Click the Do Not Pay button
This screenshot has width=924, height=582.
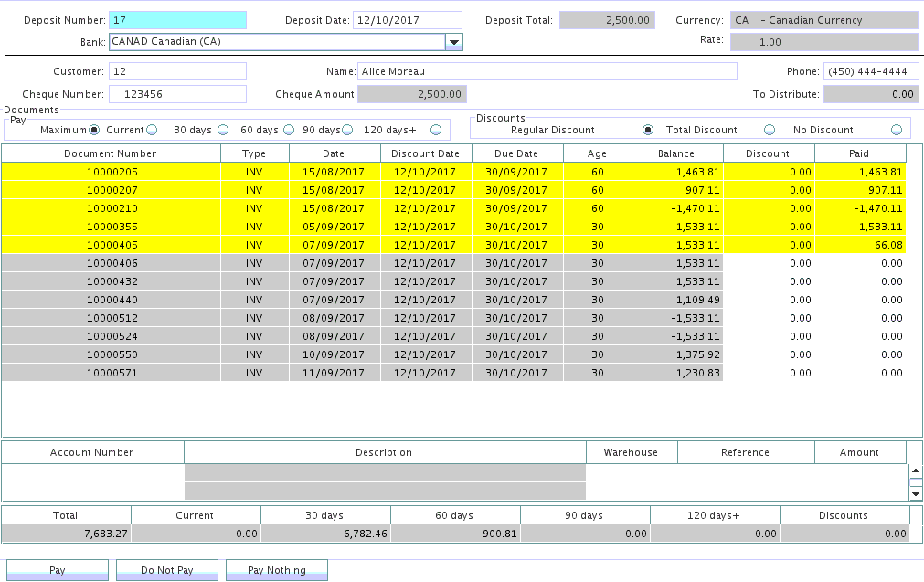point(166,570)
